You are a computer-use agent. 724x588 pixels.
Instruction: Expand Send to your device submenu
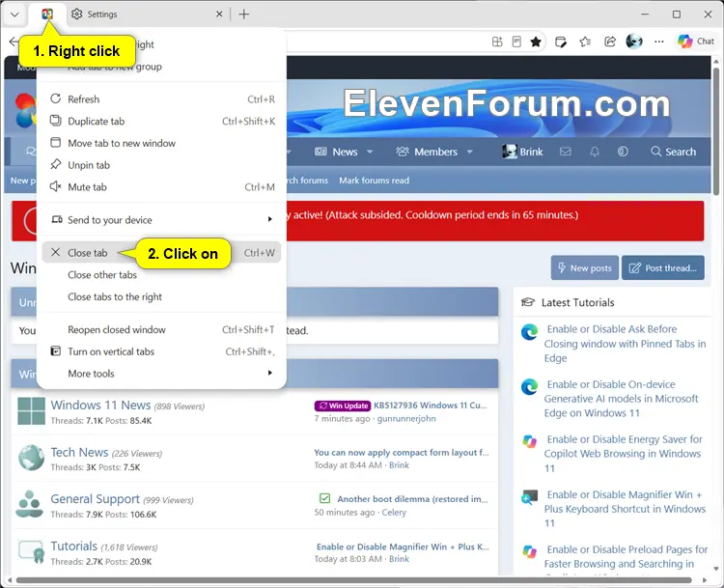coord(161,220)
